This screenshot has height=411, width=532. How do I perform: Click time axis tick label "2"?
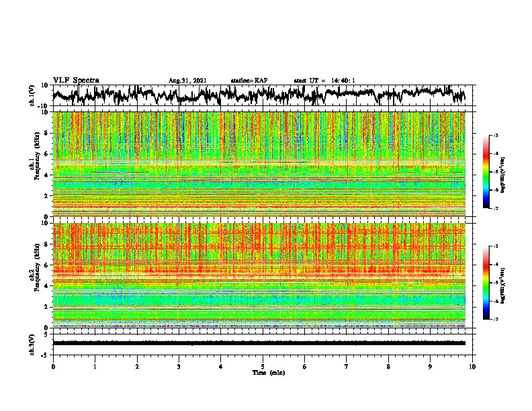137,367
